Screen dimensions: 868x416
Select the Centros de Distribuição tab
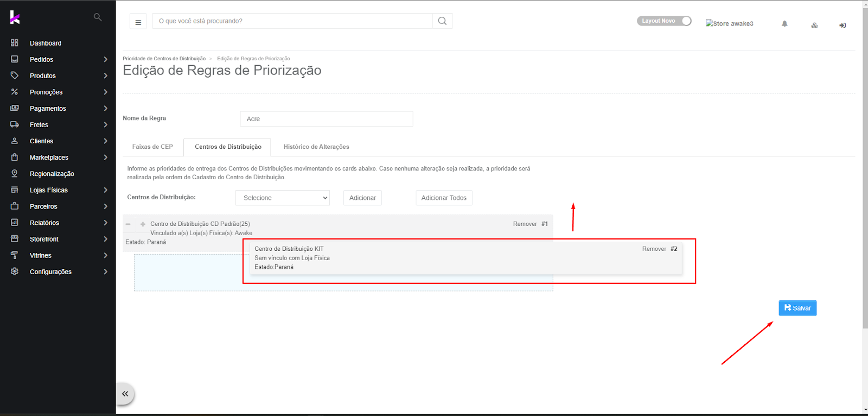228,147
